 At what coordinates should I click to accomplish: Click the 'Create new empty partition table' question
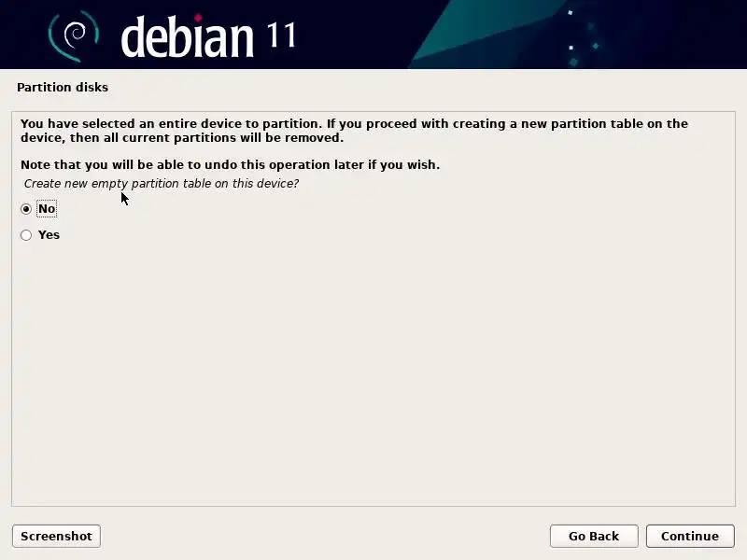pos(161,184)
